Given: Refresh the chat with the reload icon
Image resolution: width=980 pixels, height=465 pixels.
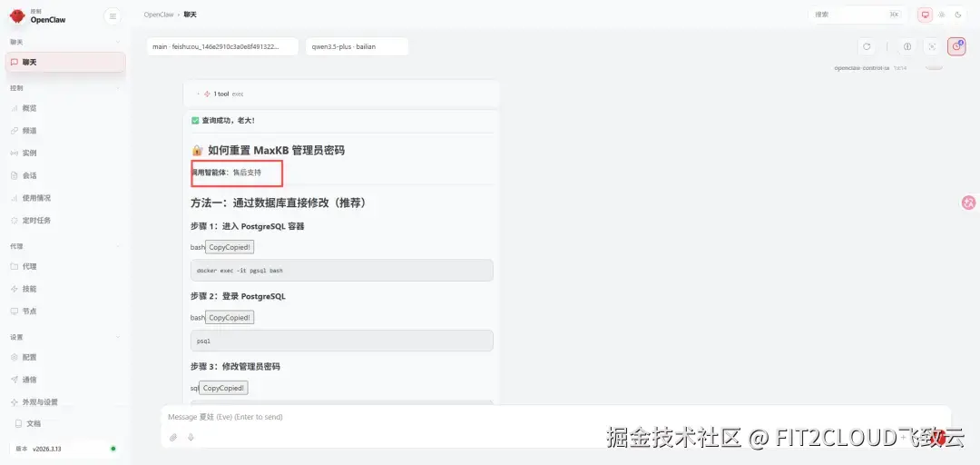Looking at the screenshot, I should pyautogui.click(x=867, y=46).
